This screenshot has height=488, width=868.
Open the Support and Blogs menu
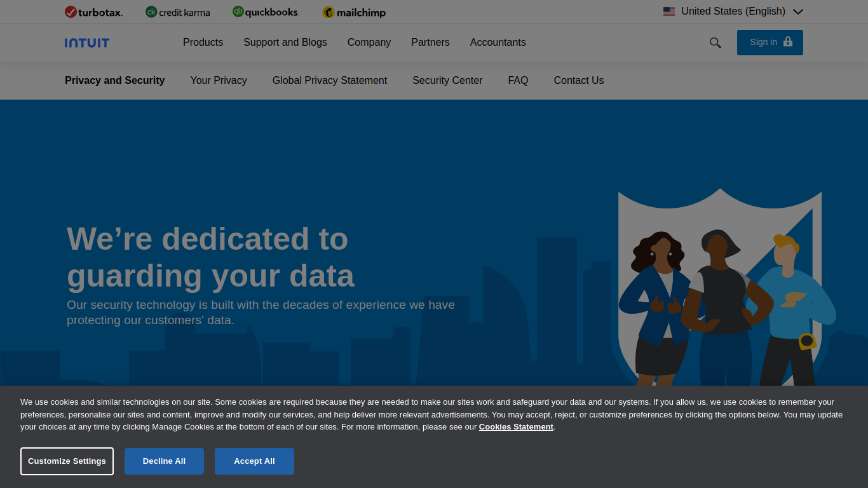(285, 43)
